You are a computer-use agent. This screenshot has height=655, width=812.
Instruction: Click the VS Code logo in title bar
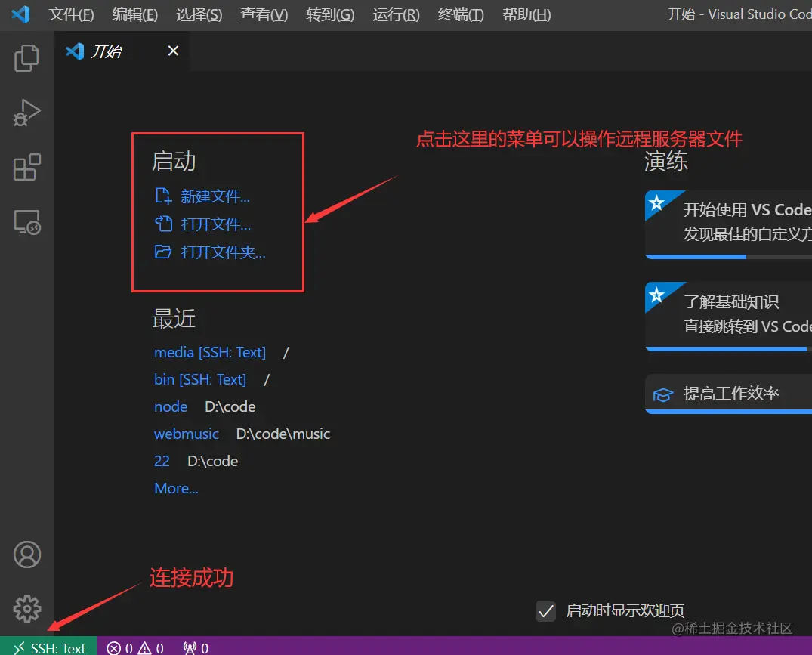(20, 14)
